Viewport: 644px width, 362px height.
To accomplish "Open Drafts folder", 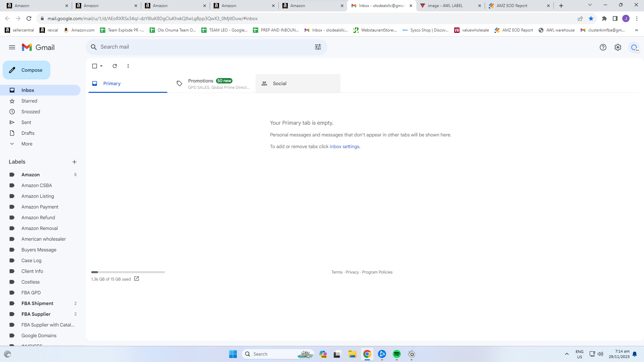I will click(x=40, y=133).
